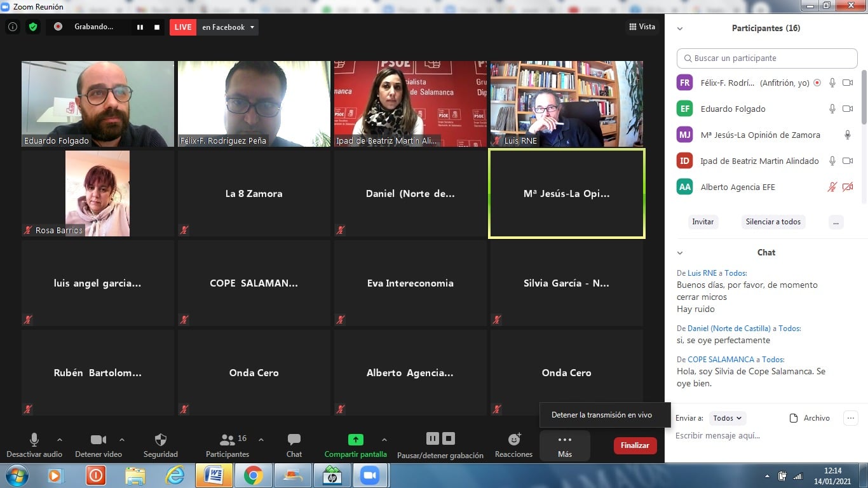
Task: Open Zoom from the Windows taskbar
Action: point(370,475)
